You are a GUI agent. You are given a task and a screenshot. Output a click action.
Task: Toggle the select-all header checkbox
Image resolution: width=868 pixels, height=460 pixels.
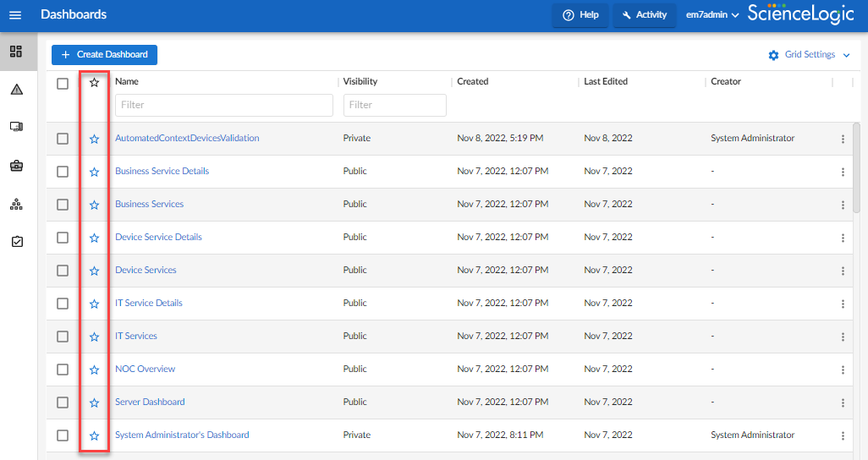click(63, 83)
